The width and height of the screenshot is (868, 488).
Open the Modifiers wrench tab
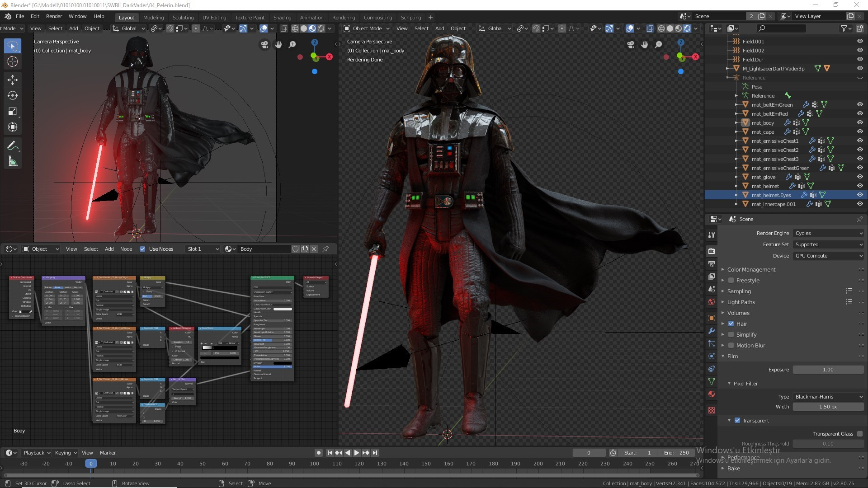click(712, 331)
